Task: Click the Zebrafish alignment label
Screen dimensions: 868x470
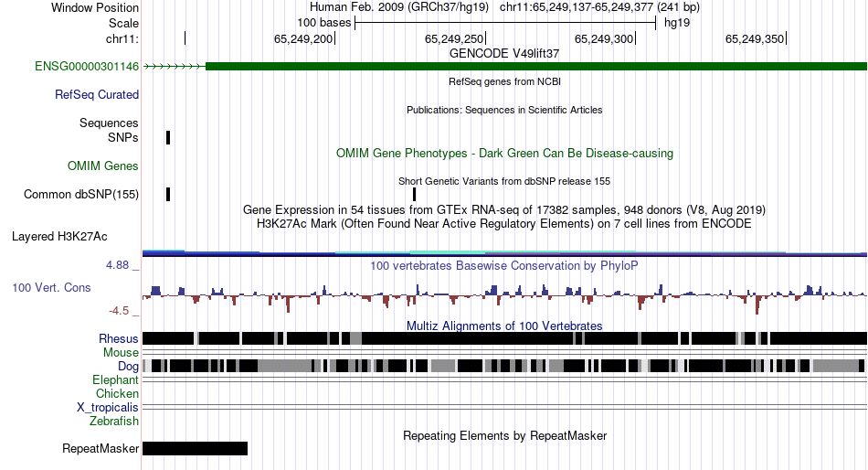Action: 113,421
